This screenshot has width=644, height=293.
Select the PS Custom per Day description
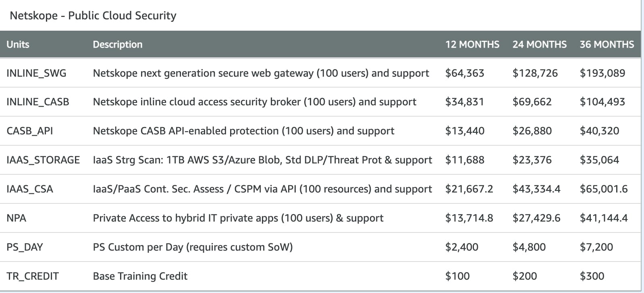click(193, 247)
